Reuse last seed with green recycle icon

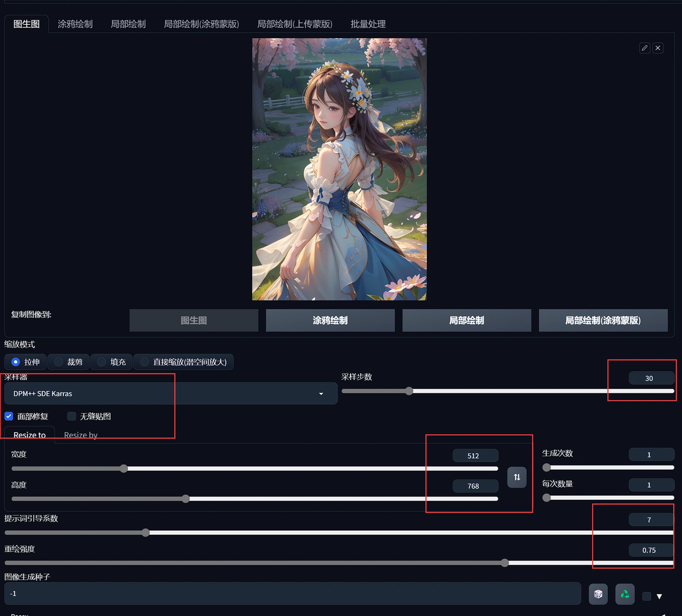(x=625, y=594)
